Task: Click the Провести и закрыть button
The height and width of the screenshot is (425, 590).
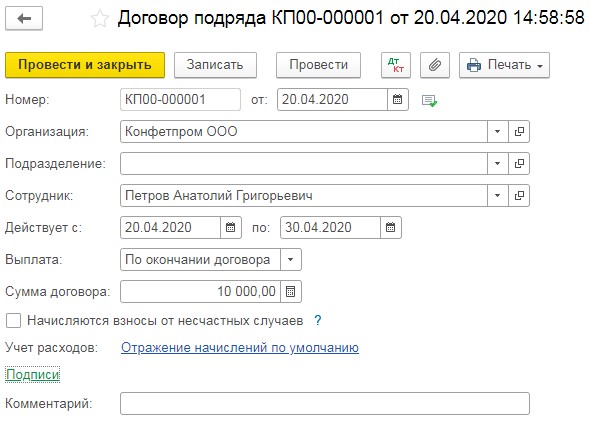Action: point(85,65)
